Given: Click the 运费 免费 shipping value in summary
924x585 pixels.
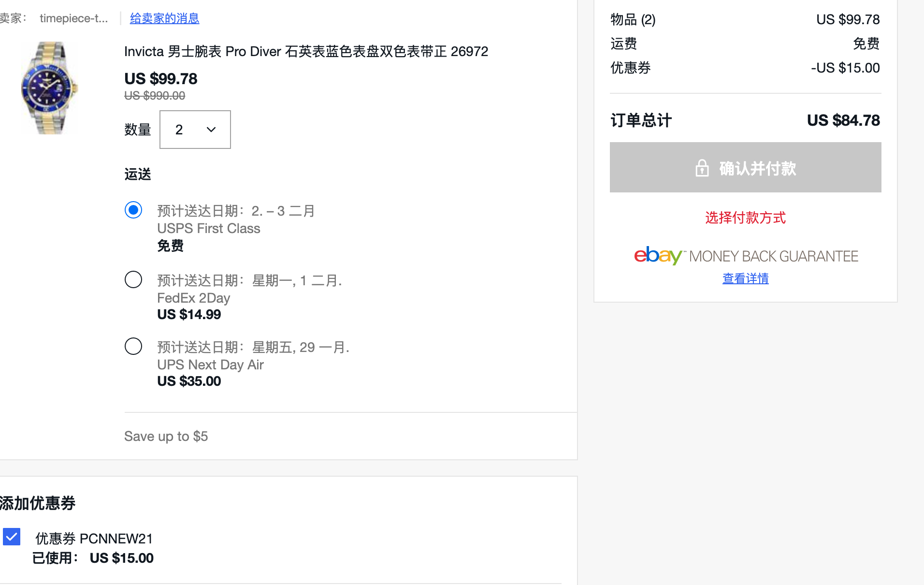Looking at the screenshot, I should pos(866,44).
